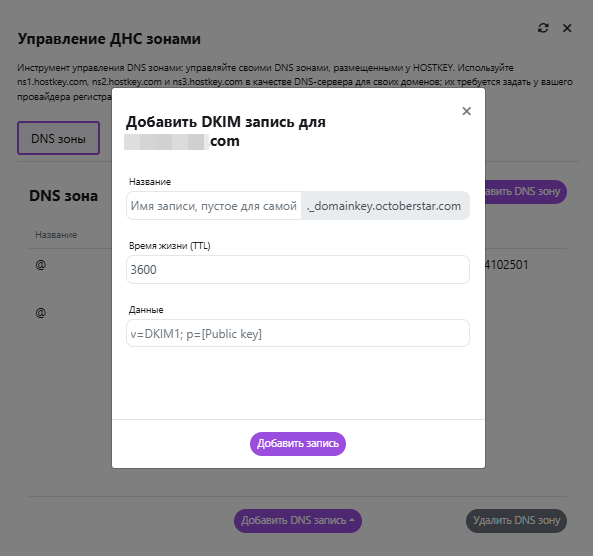Select the first @ record row
Viewport: 593px width, 556px height.
pyautogui.click(x=41, y=265)
